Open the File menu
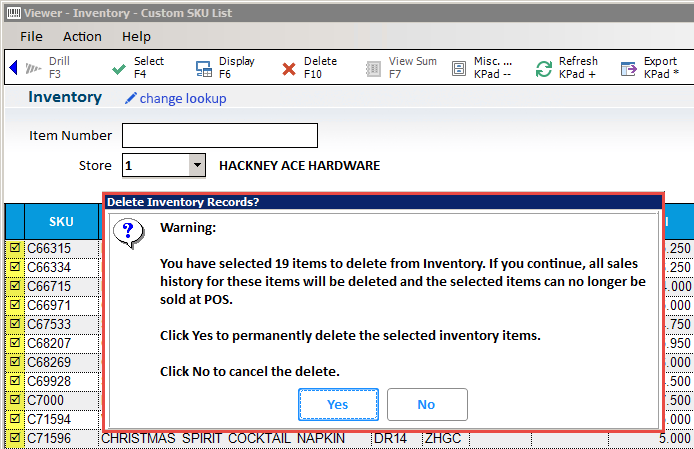The width and height of the screenshot is (694, 449). click(x=31, y=36)
